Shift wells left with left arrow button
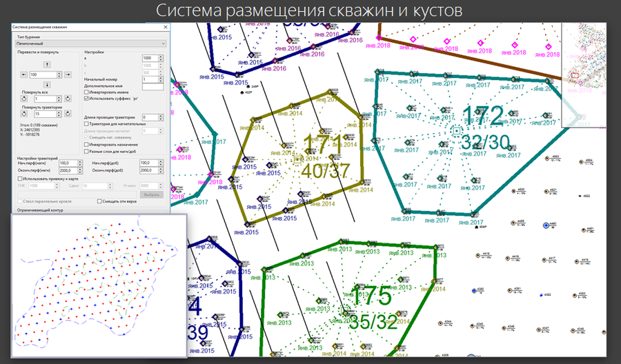 coord(23,74)
